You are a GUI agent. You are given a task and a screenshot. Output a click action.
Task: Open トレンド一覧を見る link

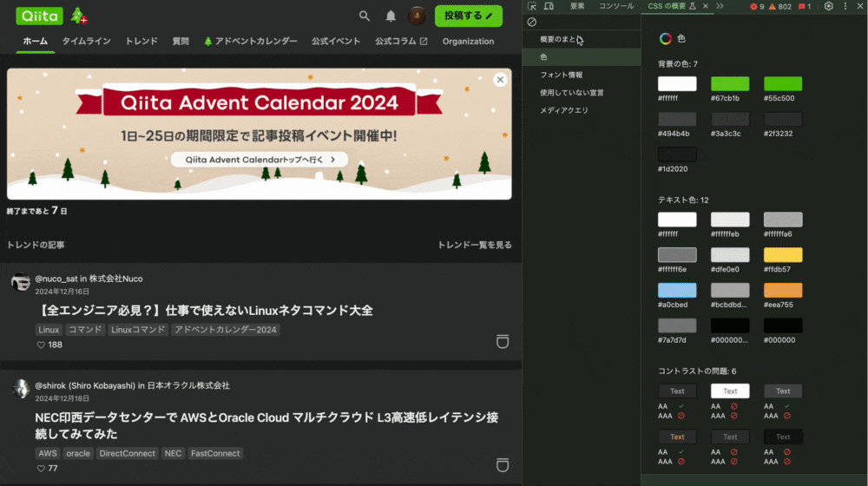(x=475, y=245)
